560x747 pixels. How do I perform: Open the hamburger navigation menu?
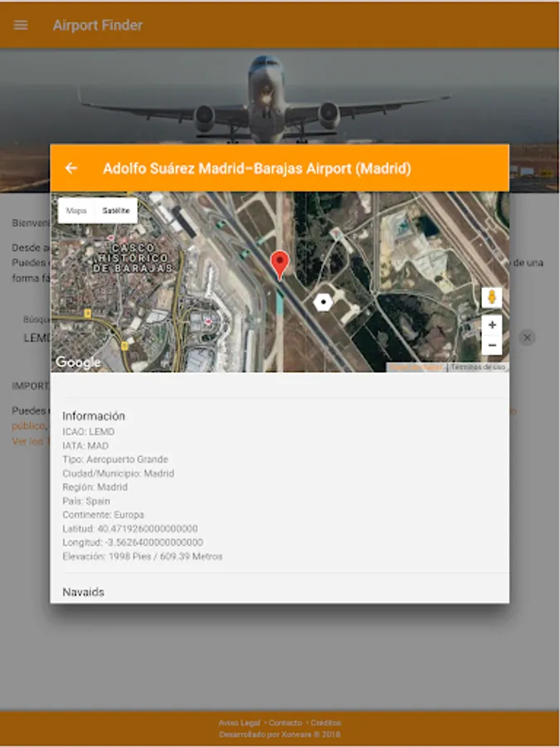pyautogui.click(x=21, y=25)
